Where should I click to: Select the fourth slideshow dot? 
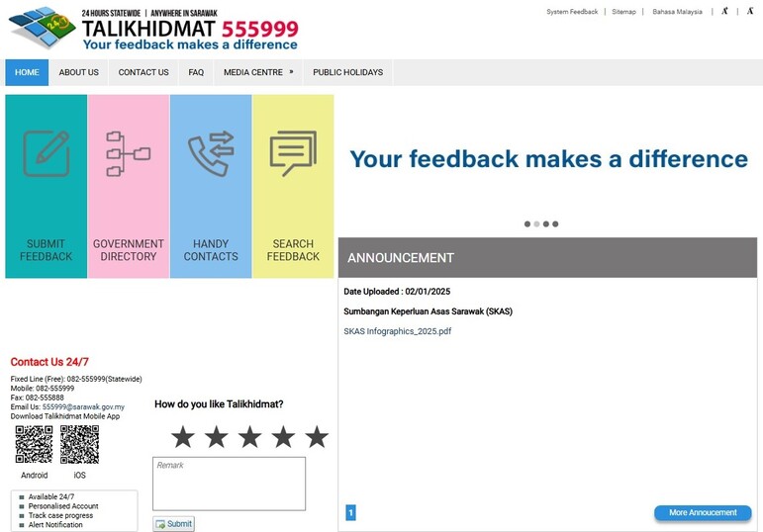point(555,224)
